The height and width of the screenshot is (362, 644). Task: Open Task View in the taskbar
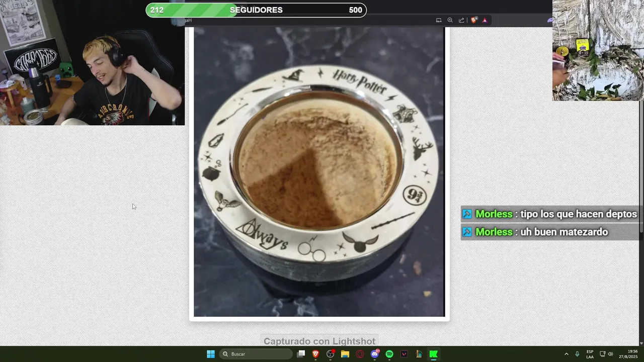coord(301,354)
